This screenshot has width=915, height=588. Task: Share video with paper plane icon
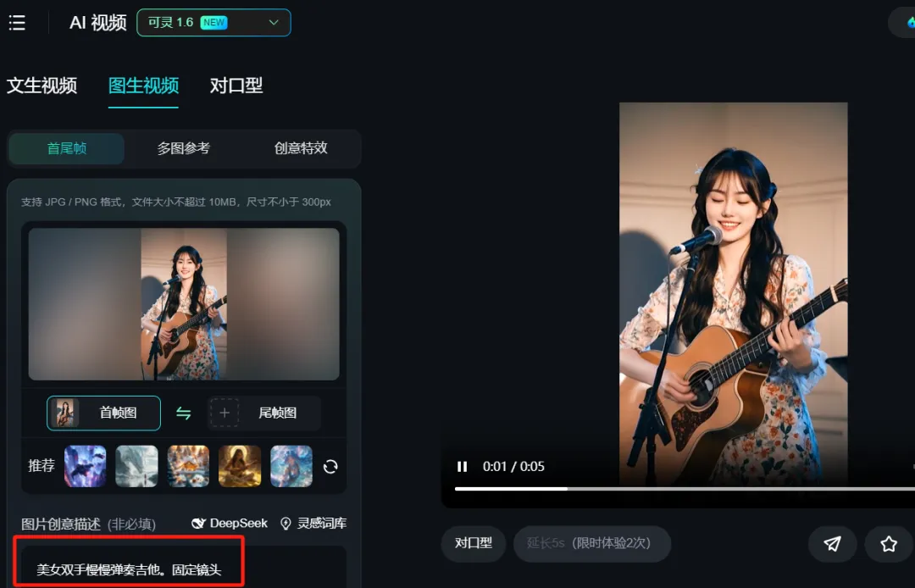(832, 544)
